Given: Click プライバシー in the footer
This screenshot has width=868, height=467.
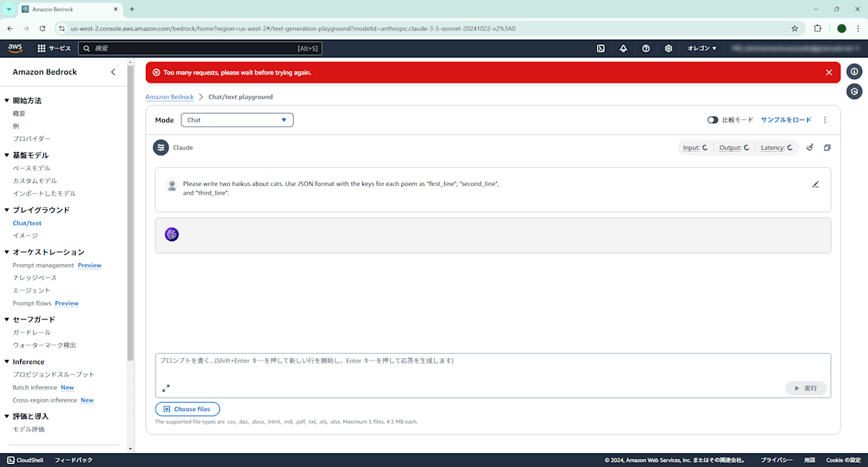Looking at the screenshot, I should point(776,460).
